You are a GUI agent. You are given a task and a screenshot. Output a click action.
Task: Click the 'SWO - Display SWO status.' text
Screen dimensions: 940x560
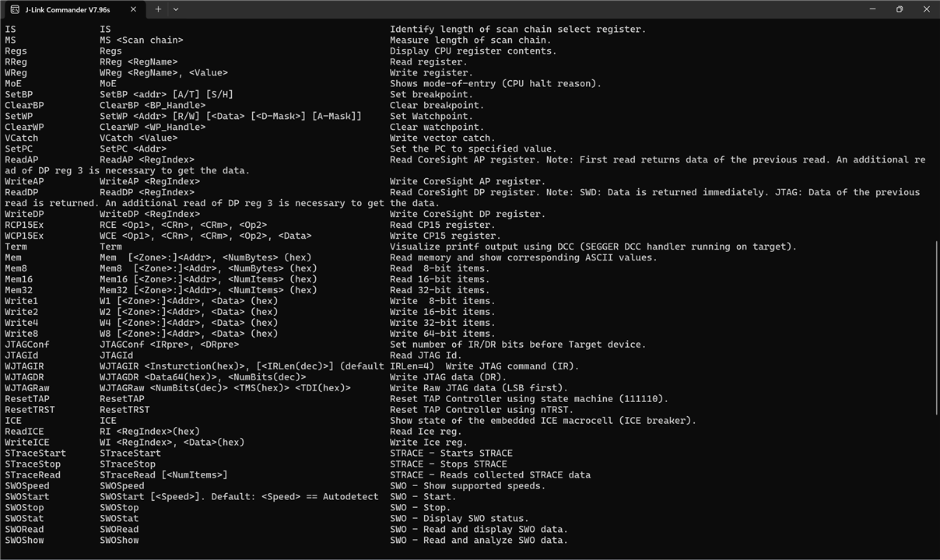(459, 519)
